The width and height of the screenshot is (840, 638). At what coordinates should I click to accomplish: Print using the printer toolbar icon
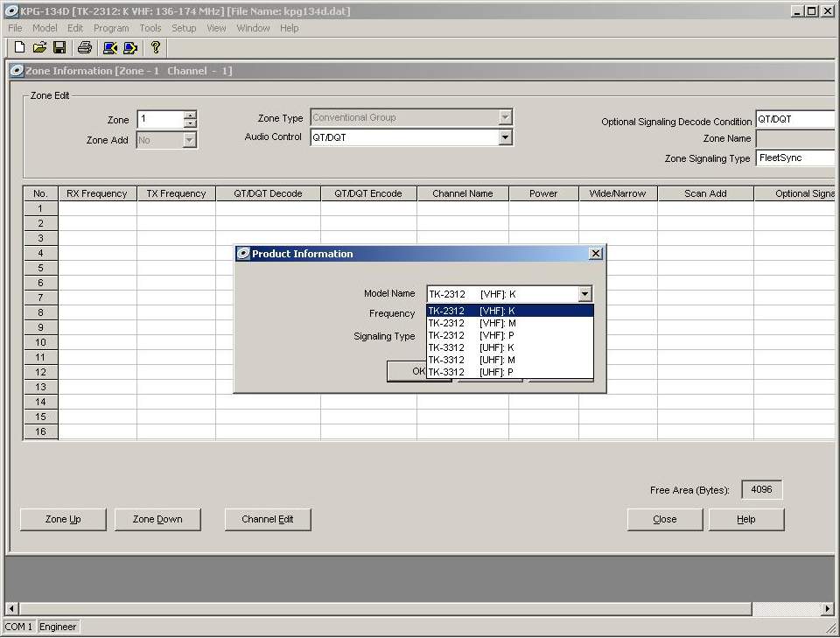85,47
